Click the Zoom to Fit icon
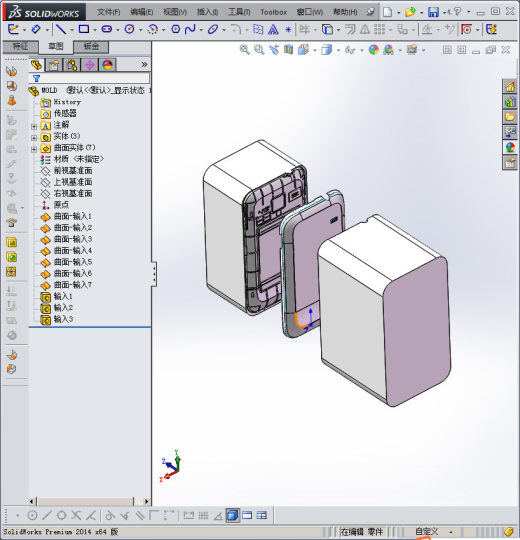 [244, 50]
